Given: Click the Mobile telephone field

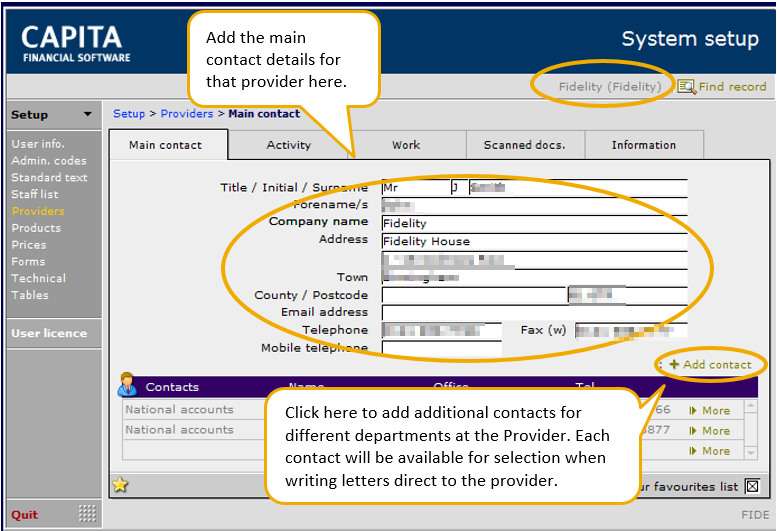Looking at the screenshot, I should [442, 348].
